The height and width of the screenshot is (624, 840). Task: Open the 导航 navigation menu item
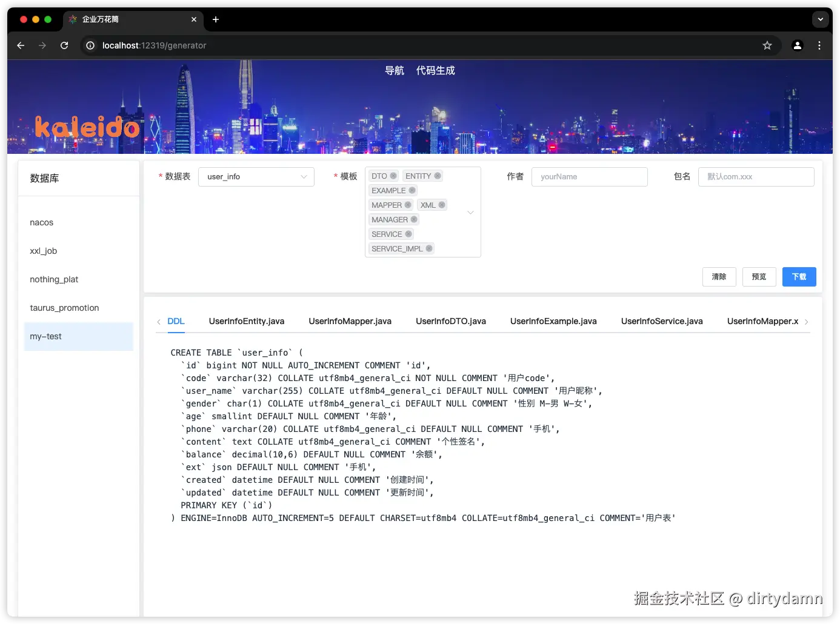[395, 70]
